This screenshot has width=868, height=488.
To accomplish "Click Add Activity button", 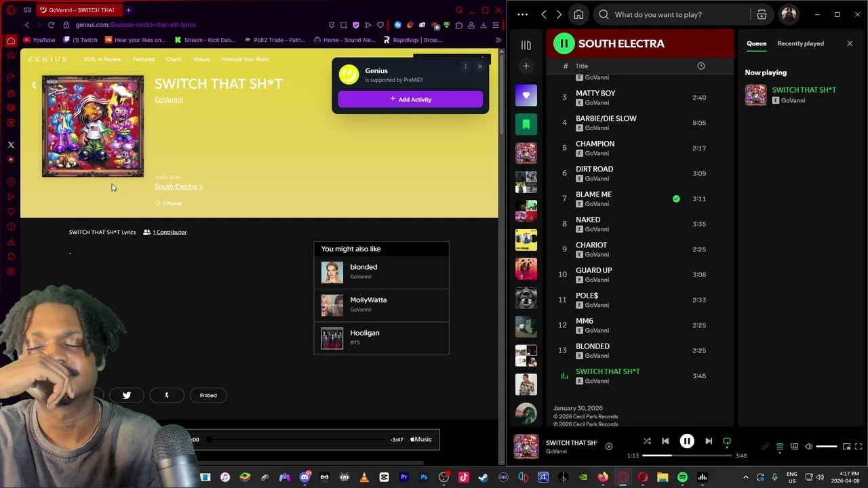I will pyautogui.click(x=410, y=99).
